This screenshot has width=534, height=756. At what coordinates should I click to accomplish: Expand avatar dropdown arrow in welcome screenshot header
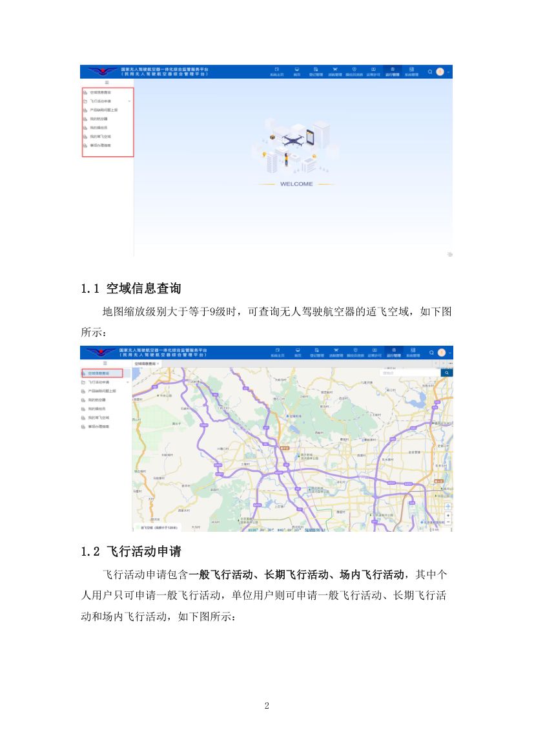[x=448, y=72]
